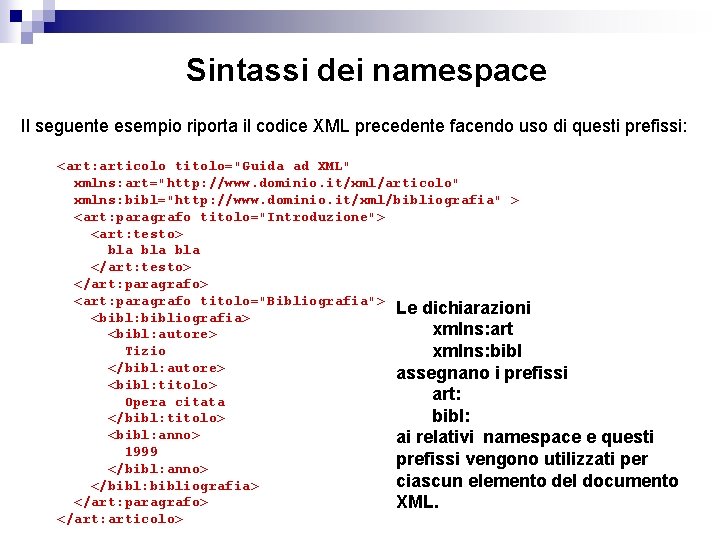
Task: Click the opening '<bibl:bibliografia>' tag
Action: pos(170,318)
